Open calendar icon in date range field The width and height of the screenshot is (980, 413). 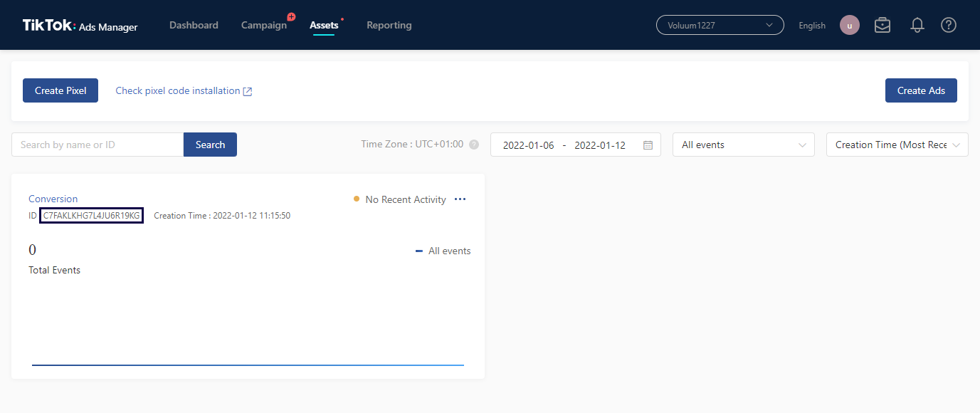[x=648, y=145]
